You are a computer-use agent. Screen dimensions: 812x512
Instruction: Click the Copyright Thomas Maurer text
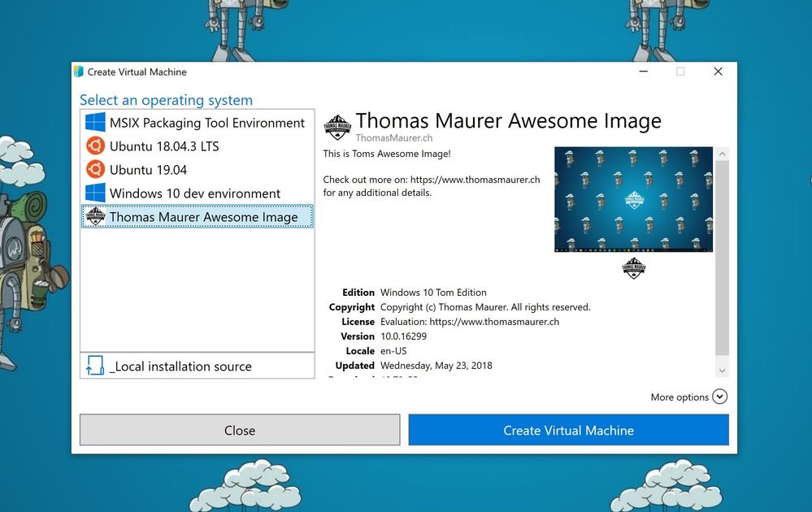coord(485,307)
